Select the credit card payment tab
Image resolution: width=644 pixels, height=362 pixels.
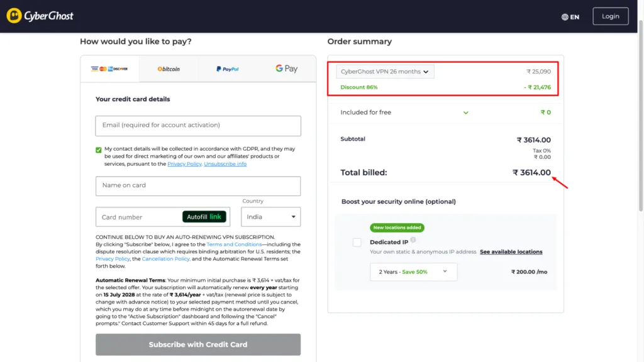[x=109, y=69]
